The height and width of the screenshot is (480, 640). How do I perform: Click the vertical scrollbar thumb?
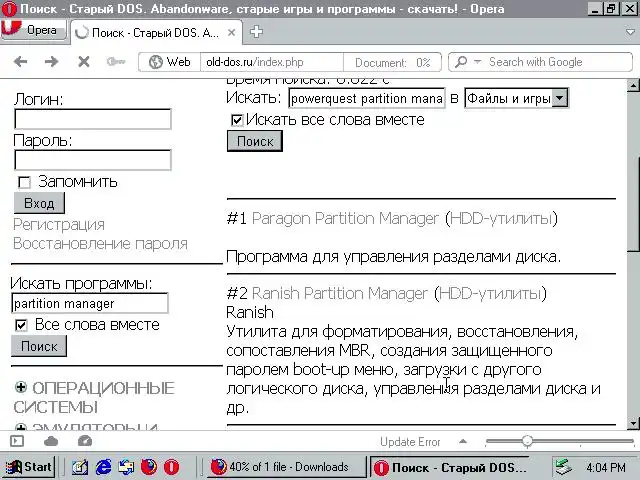[633, 203]
